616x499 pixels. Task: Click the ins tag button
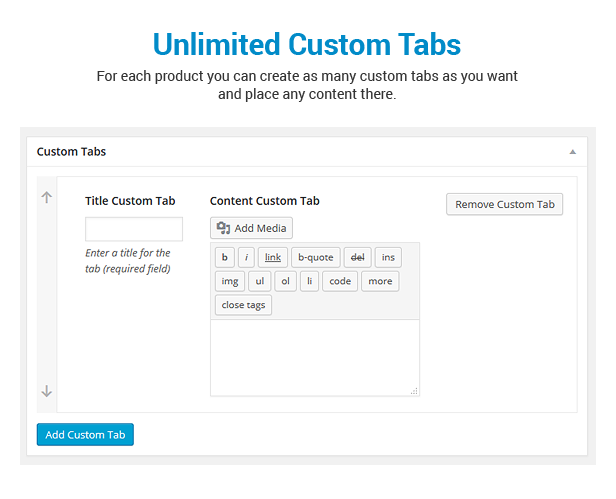[388, 257]
